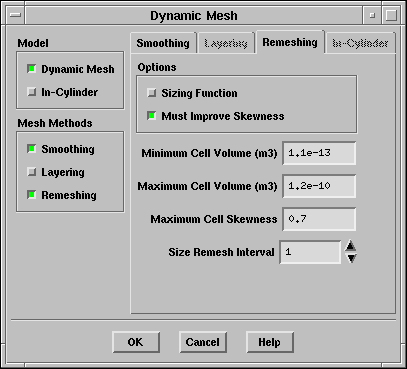The height and width of the screenshot is (369, 407).
Task: Open the Help button
Action: (270, 342)
